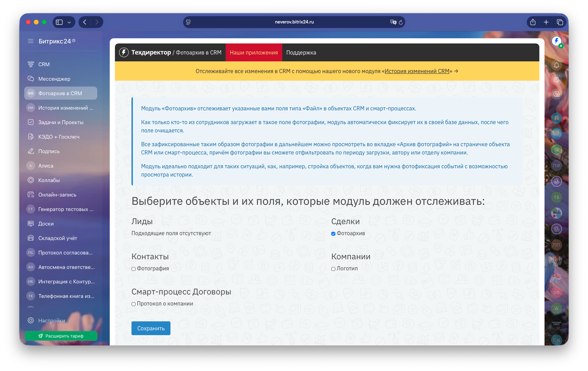588x371 pixels.
Task: Click the Safari share icon
Action: coord(533,22)
